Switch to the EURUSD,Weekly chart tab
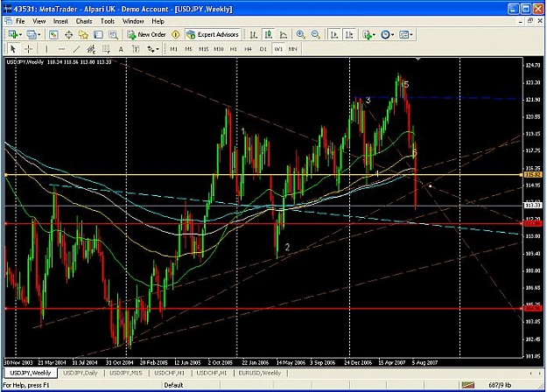The width and height of the screenshot is (547, 392). tap(260, 373)
